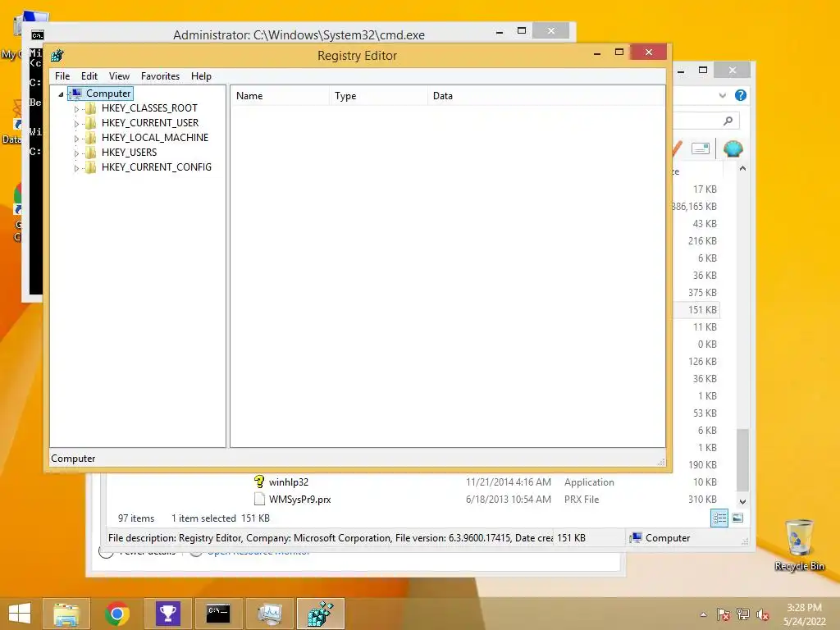Click the Type column header
Viewport: 840px width, 630px height.
(378, 96)
